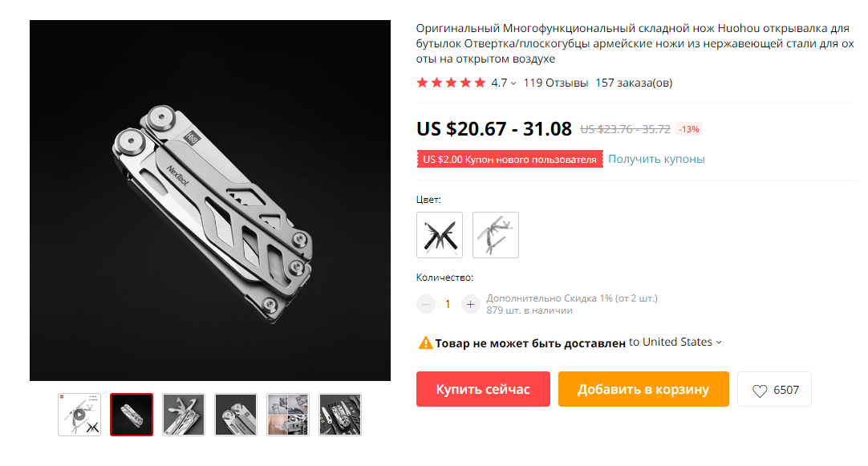Viewport: 868px width, 466px height.
Task: Select the silver multitool color option
Action: click(496, 235)
